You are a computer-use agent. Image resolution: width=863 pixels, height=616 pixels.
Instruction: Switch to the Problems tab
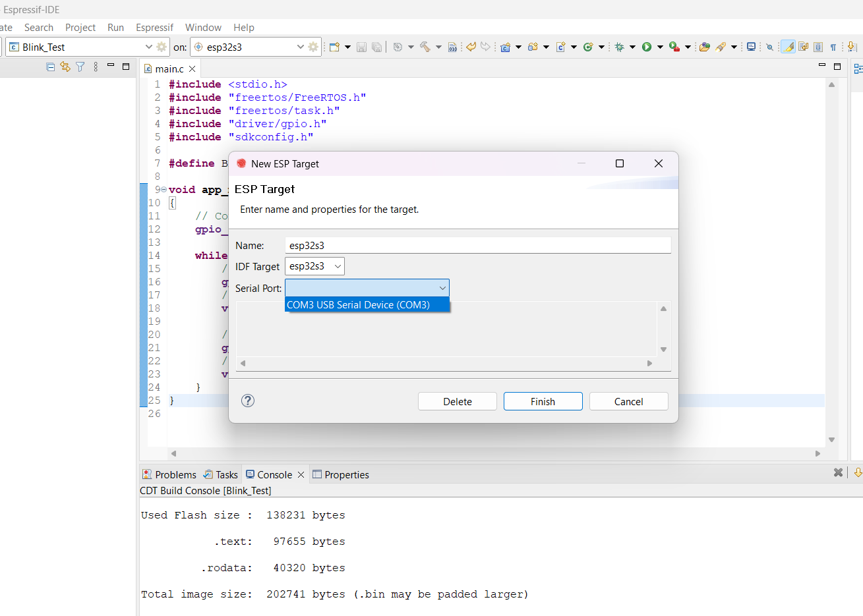[x=169, y=474]
